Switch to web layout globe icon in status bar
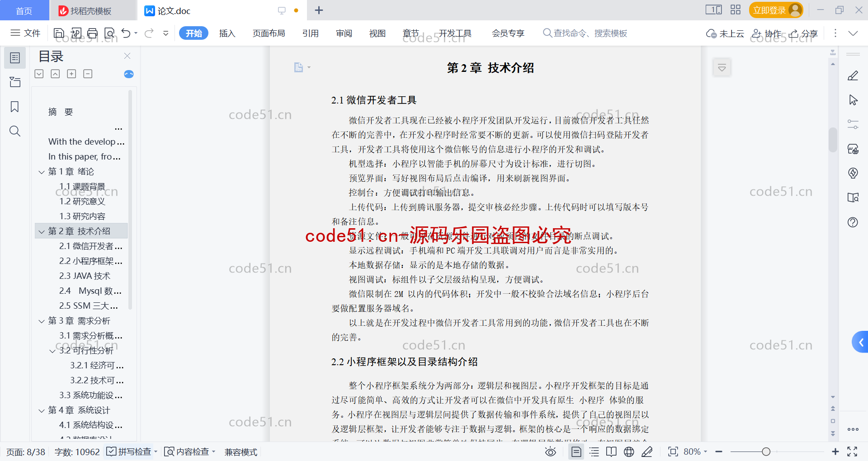 (629, 452)
